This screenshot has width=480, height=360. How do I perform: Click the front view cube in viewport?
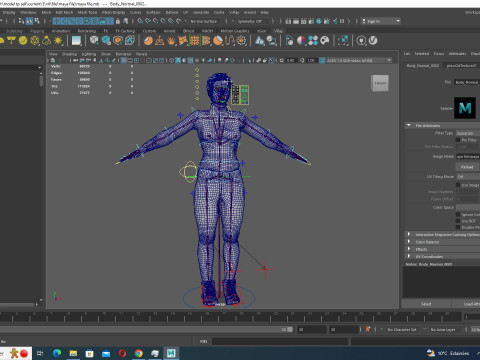[380, 83]
